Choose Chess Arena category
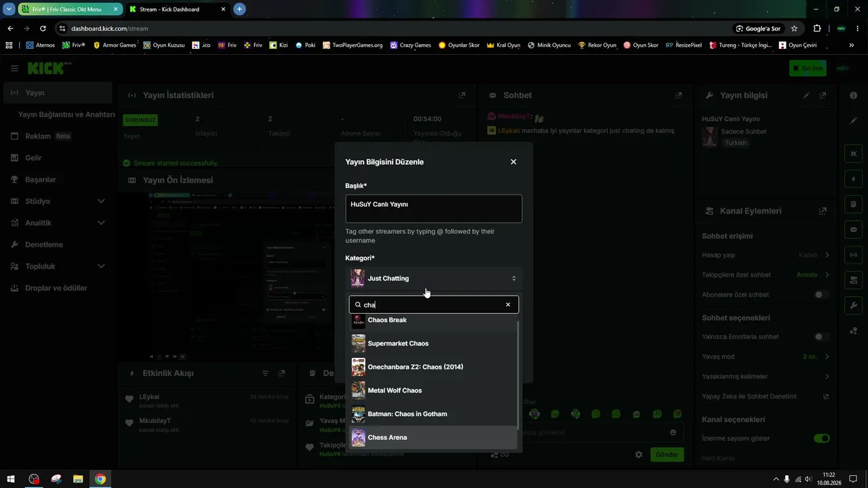The width and height of the screenshot is (868, 488). click(x=433, y=437)
